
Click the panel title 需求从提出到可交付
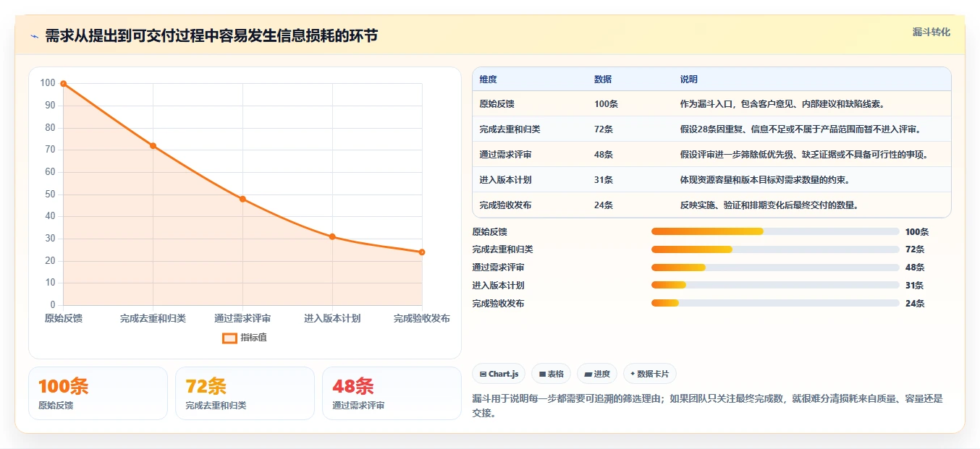211,36
